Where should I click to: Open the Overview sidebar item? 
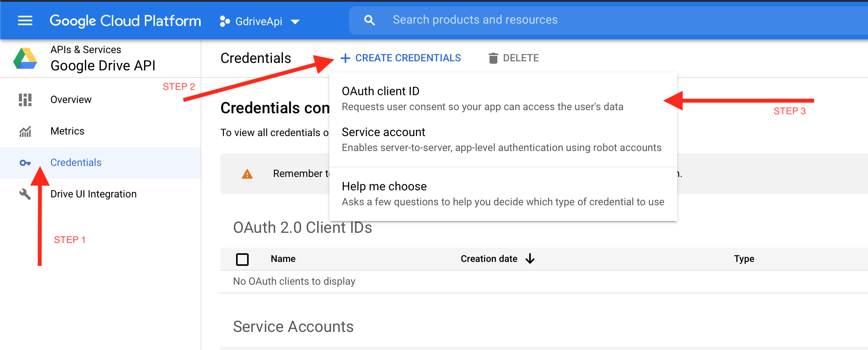100,99
